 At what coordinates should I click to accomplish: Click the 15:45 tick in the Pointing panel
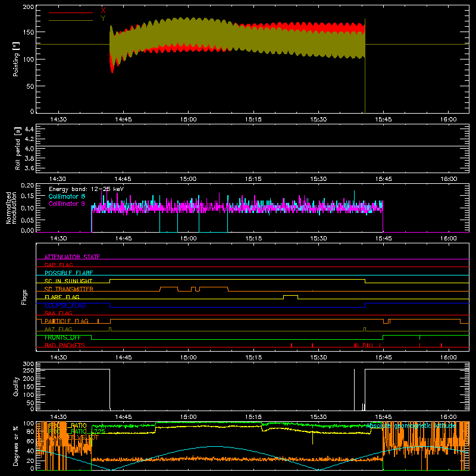383,120
